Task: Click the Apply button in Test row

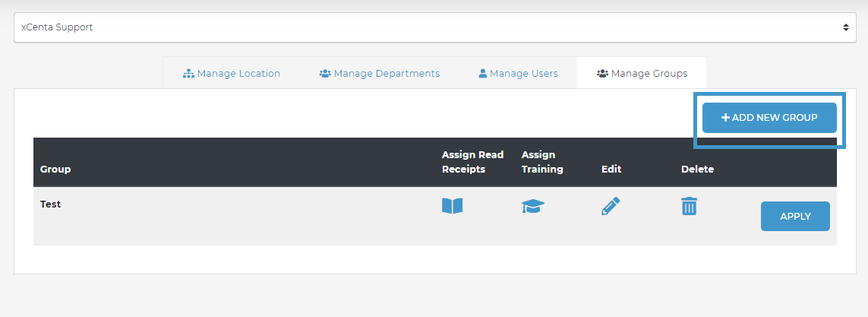Action: click(796, 216)
